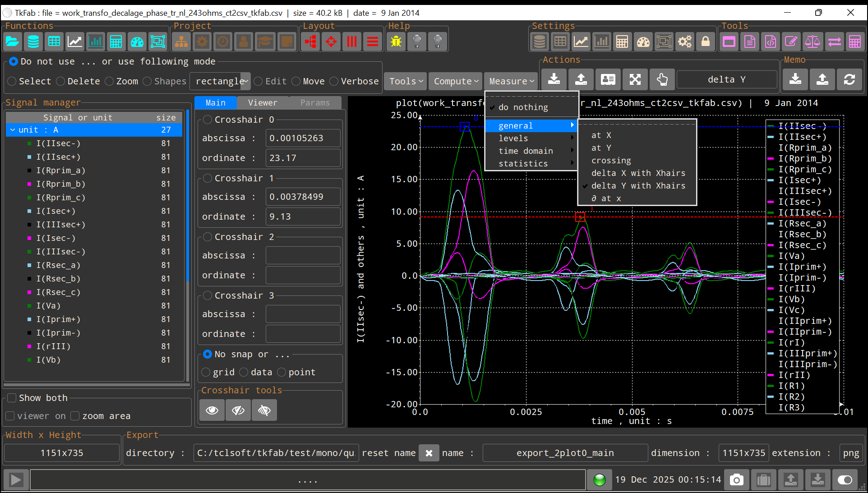Screen dimensions: 868x493
Task: Enable the Zoom mode radio button
Action: (x=110, y=81)
